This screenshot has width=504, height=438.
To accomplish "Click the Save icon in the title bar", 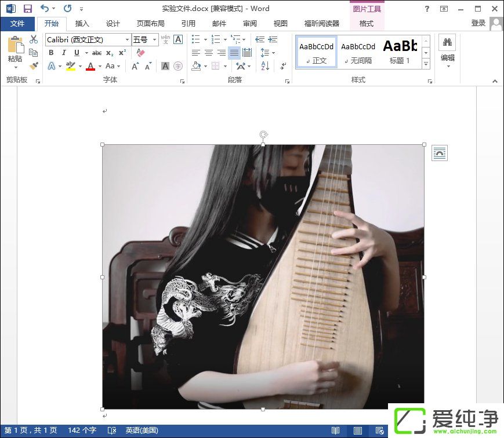I will coord(27,9).
